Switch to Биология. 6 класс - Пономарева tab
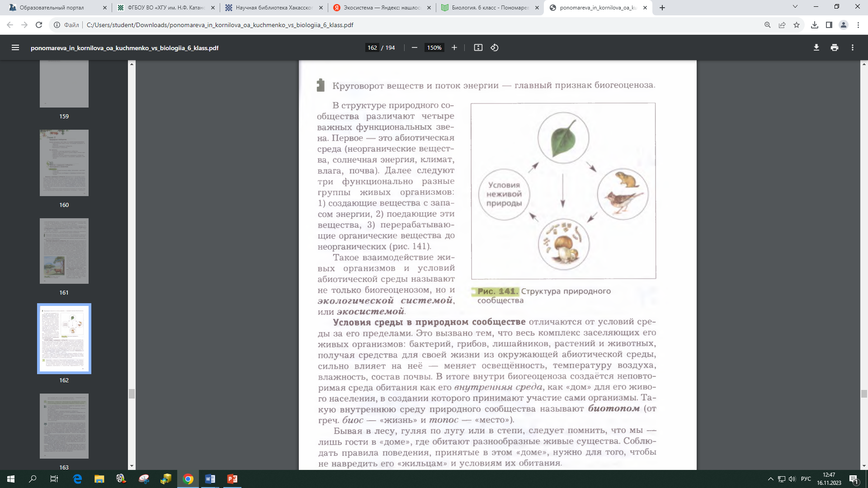The width and height of the screenshot is (868, 488). click(x=491, y=8)
